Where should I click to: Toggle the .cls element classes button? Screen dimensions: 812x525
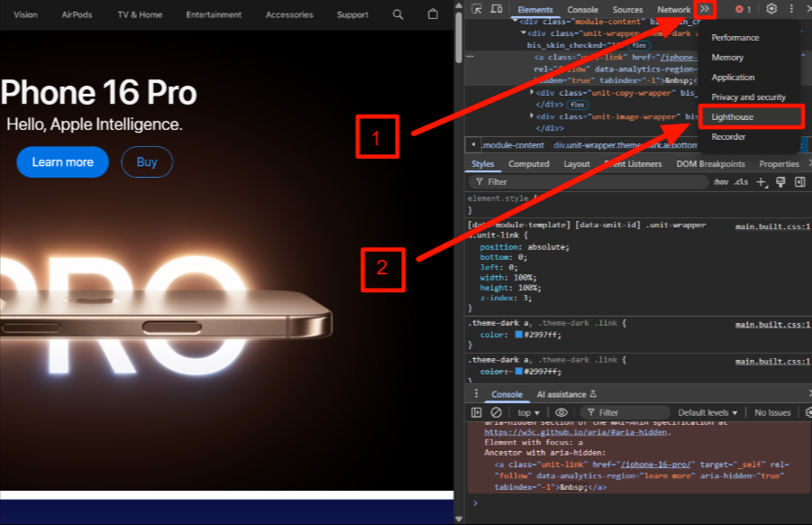pyautogui.click(x=741, y=182)
